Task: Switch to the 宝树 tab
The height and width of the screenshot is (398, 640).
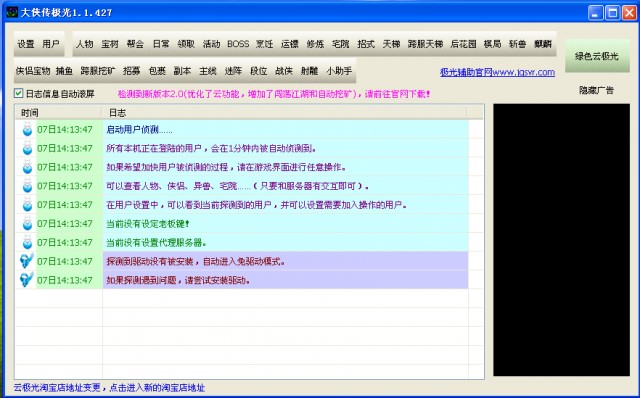Action: point(110,44)
